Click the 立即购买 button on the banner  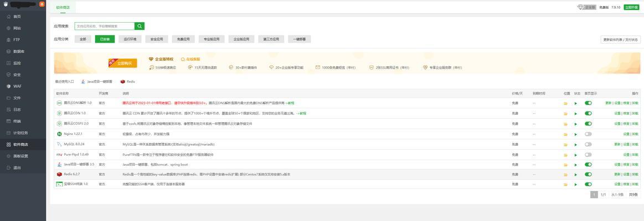(x=123, y=63)
